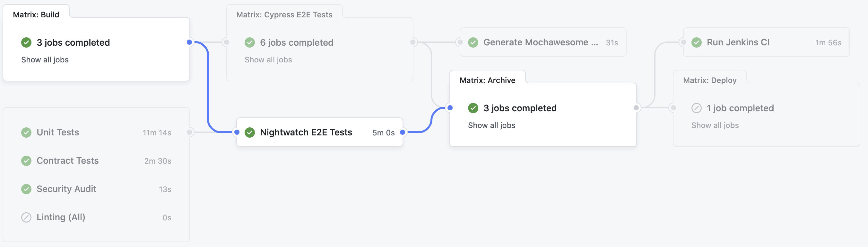Open the Run Jenkins CI job
The height and width of the screenshot is (247, 868).
(738, 42)
